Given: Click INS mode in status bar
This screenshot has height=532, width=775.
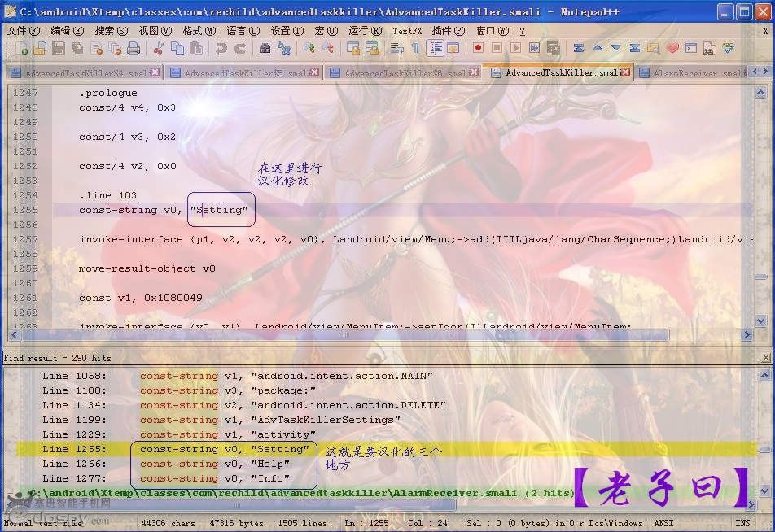Looking at the screenshot, I should pos(742,522).
